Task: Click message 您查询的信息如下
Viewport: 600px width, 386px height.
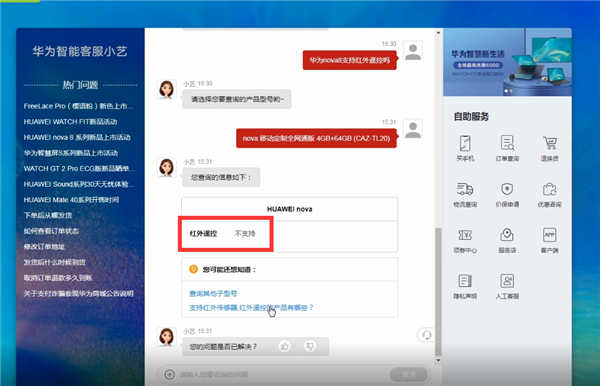Action: tap(221, 177)
